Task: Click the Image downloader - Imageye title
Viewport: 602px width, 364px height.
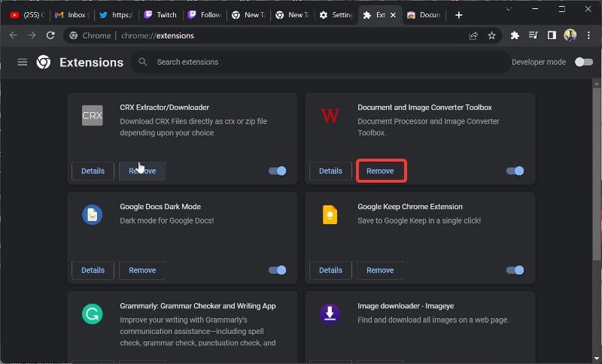Action: coord(406,305)
